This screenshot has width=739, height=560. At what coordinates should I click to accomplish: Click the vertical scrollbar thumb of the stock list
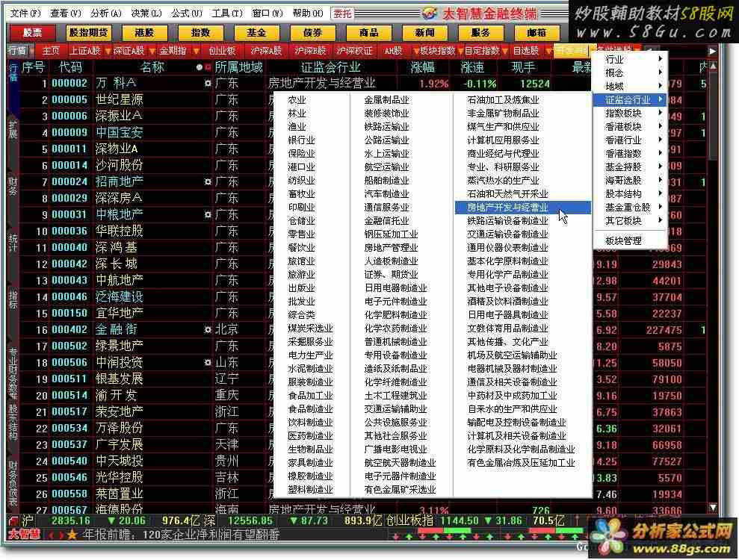[714, 116]
